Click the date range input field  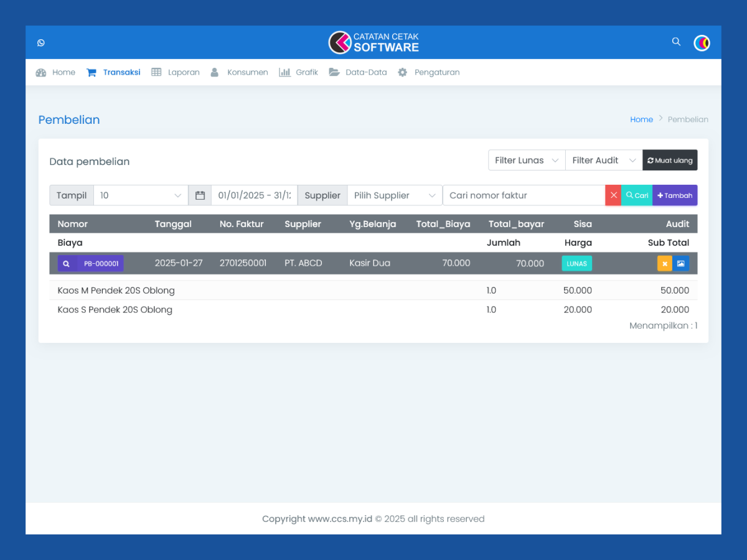point(254,195)
